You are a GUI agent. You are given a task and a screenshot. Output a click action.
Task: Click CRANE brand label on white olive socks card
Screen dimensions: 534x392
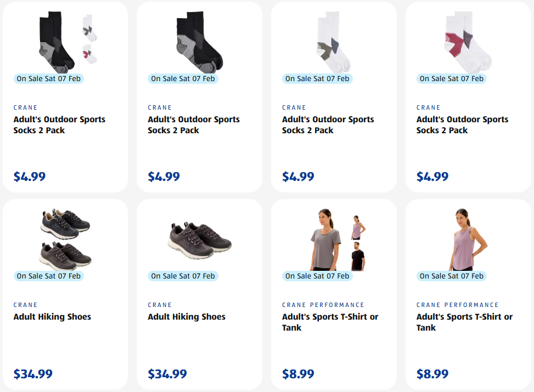(x=294, y=107)
